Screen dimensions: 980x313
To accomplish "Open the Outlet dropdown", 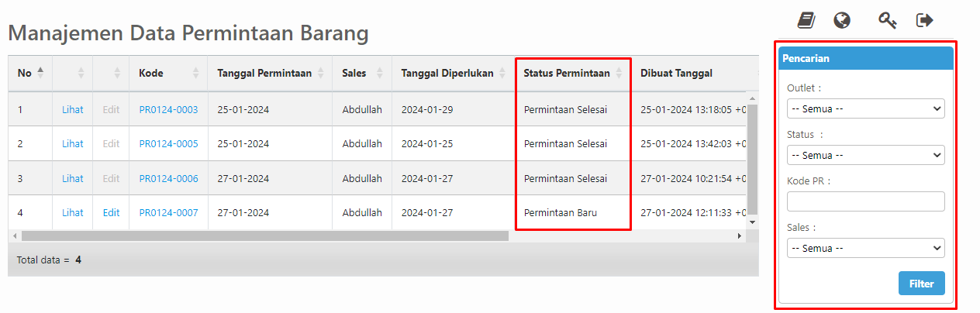I will pos(865,108).
